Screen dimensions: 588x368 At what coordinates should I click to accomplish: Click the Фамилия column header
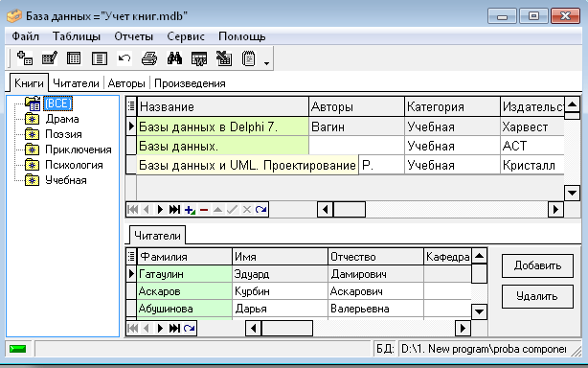185,257
